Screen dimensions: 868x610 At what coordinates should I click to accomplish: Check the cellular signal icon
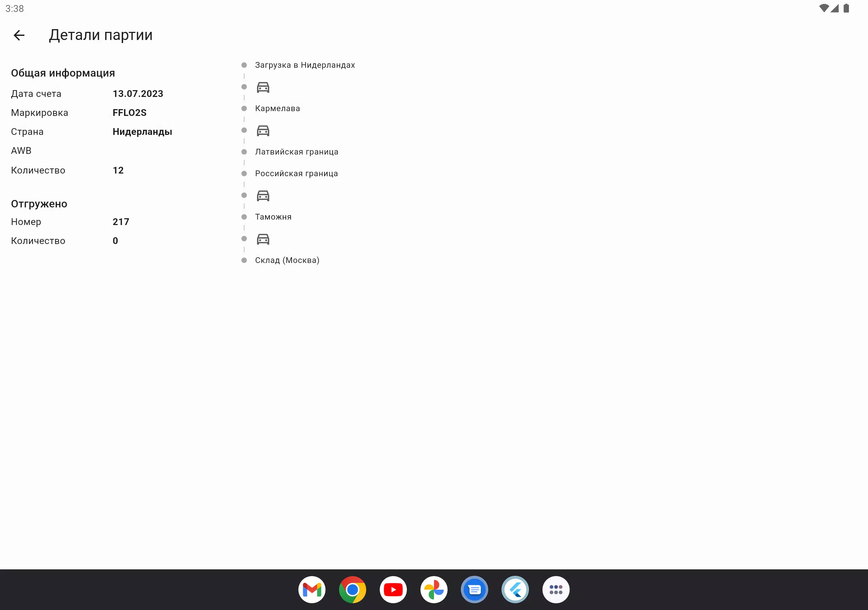[x=835, y=8]
